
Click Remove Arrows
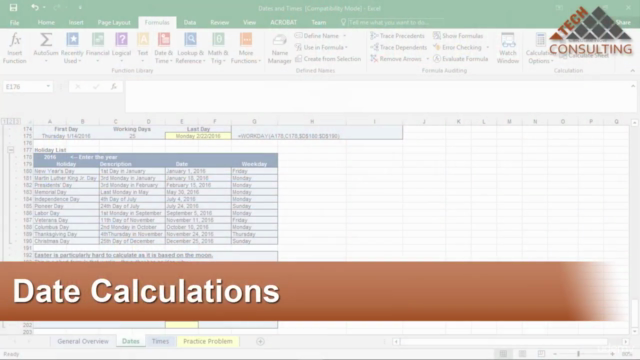tap(396, 59)
